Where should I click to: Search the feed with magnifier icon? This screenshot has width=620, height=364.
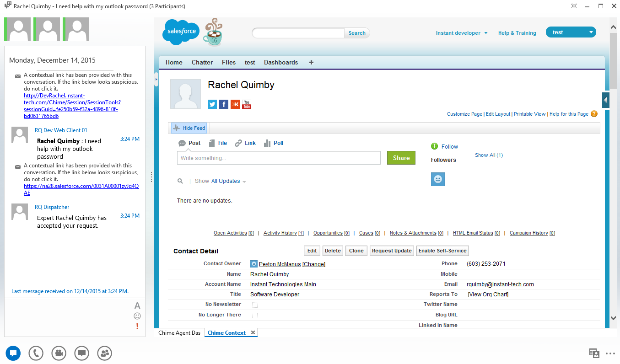[180, 181]
